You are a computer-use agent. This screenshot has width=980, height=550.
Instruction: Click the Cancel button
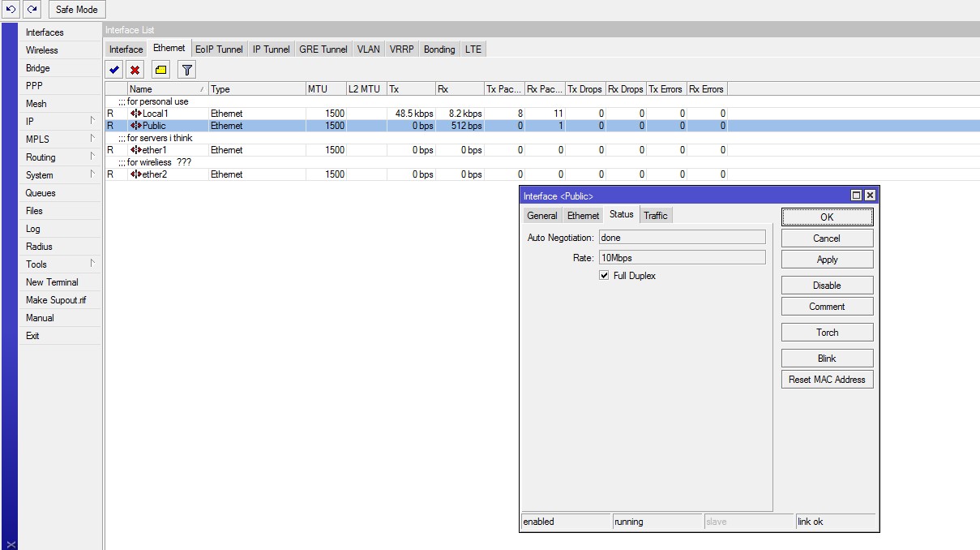tap(827, 238)
